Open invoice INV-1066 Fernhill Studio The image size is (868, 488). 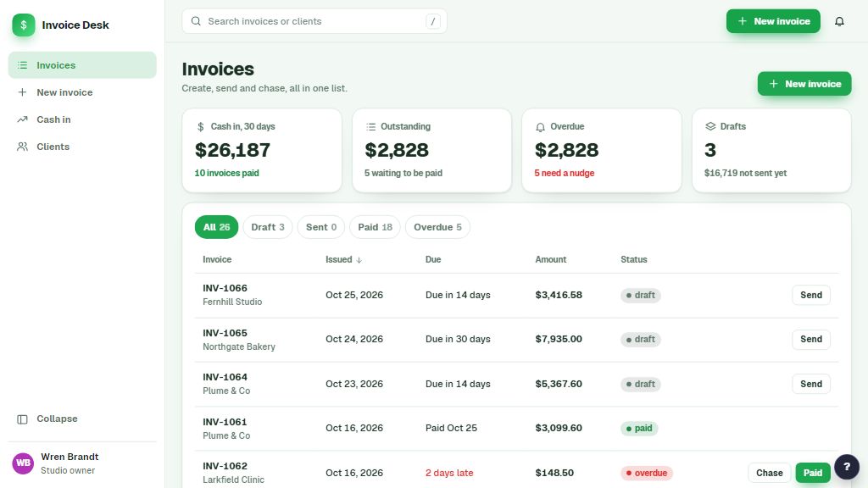tap(516, 296)
